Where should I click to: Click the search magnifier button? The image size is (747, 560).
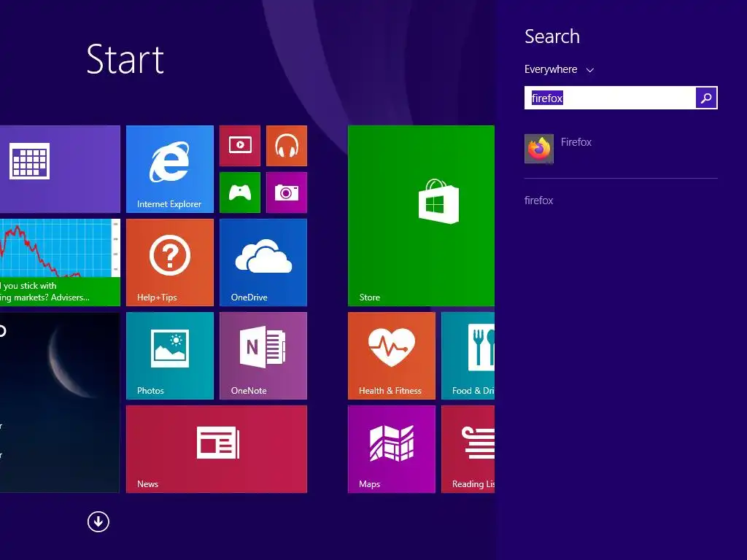706,98
